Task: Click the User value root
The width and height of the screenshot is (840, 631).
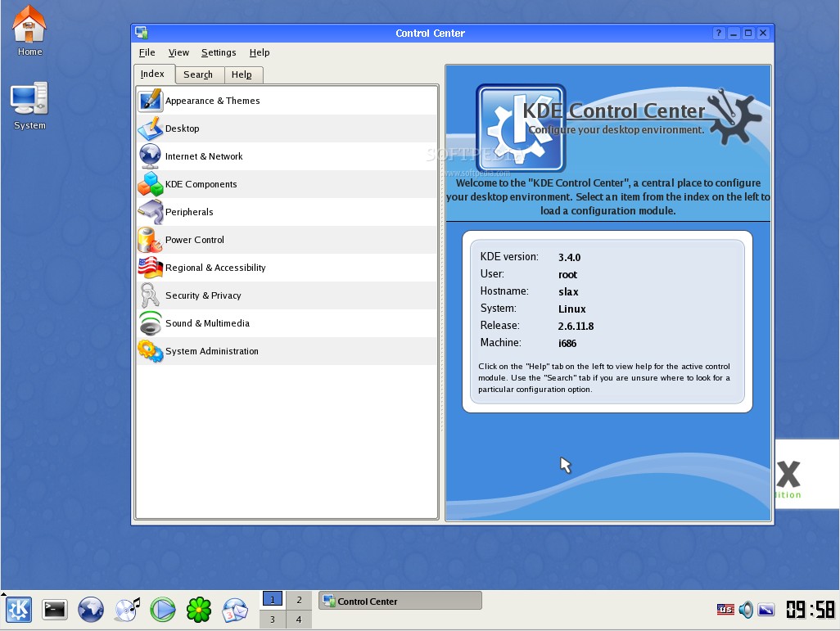Action: click(x=567, y=275)
